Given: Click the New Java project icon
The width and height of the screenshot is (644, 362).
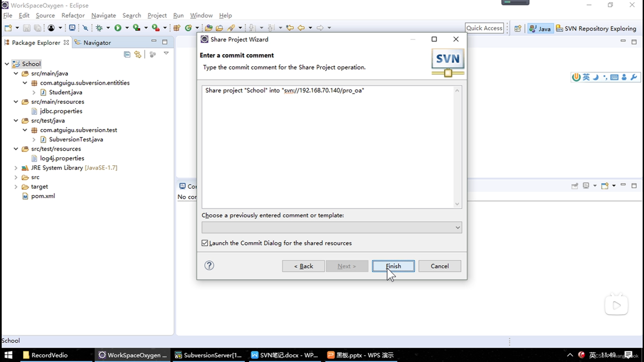Looking at the screenshot, I should (176, 28).
